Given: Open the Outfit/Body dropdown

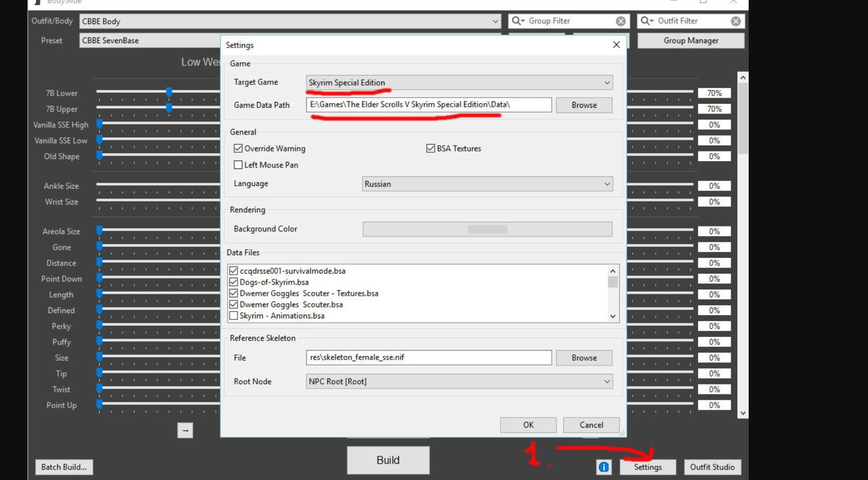Looking at the screenshot, I should (289, 21).
